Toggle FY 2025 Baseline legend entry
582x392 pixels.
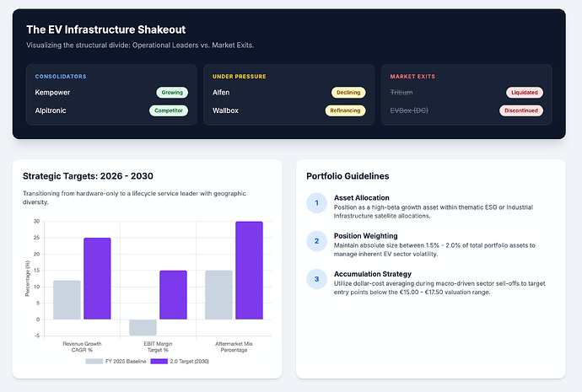pos(116,361)
